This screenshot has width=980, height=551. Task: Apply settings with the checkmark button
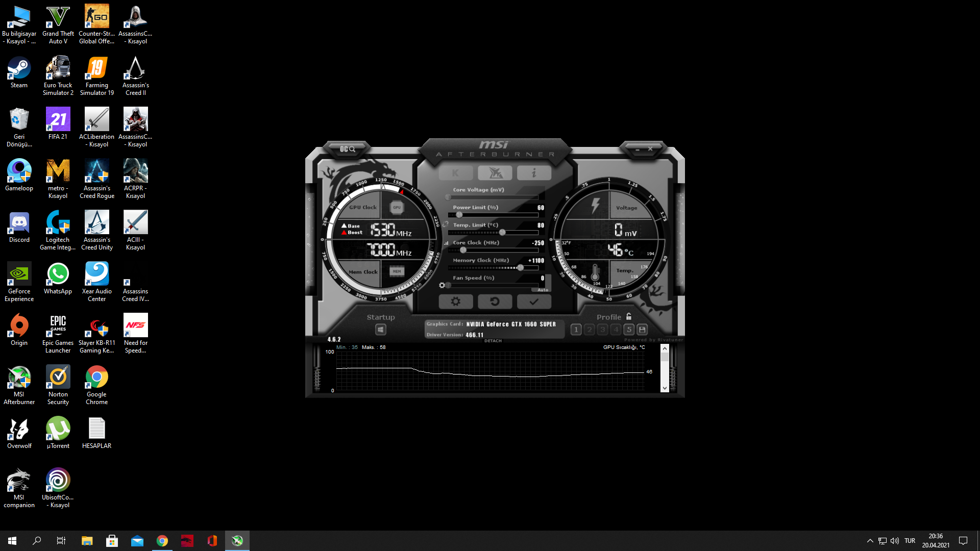[x=534, y=302]
